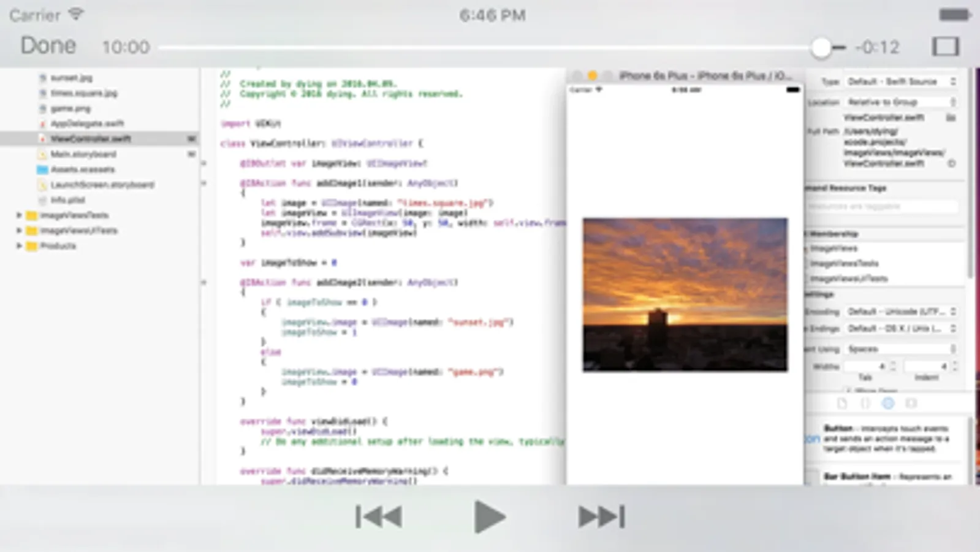Click the viewDidLoad override code line

[x=313, y=422]
